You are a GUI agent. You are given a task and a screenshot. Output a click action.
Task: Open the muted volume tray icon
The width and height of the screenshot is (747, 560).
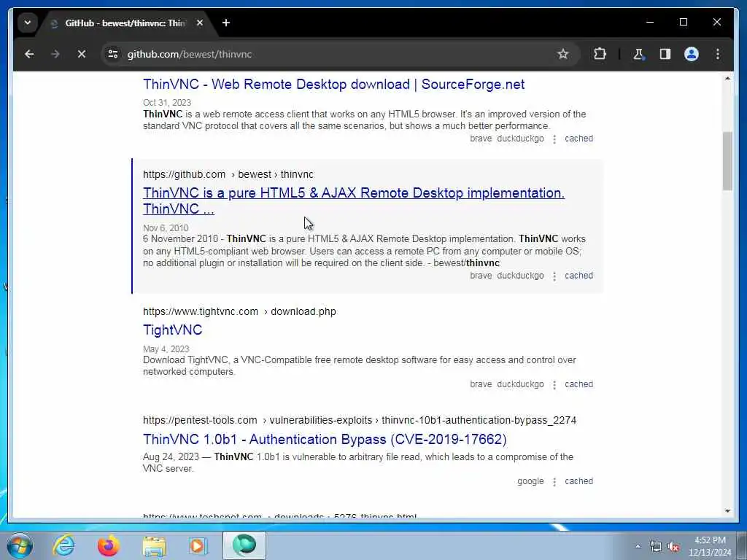[x=673, y=546]
